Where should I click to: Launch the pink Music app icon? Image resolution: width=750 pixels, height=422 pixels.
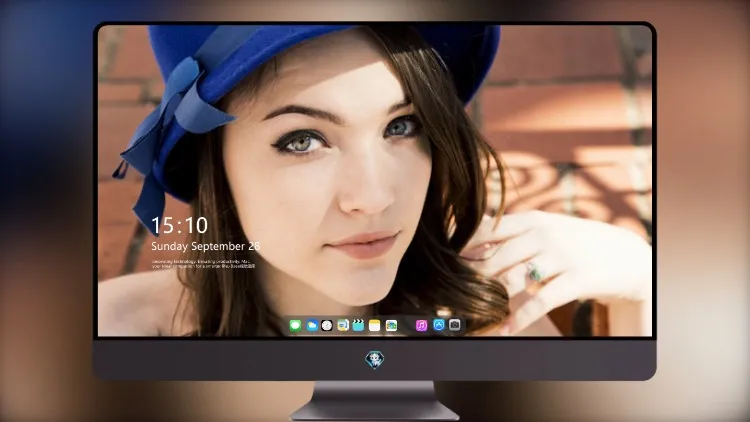coord(421,325)
